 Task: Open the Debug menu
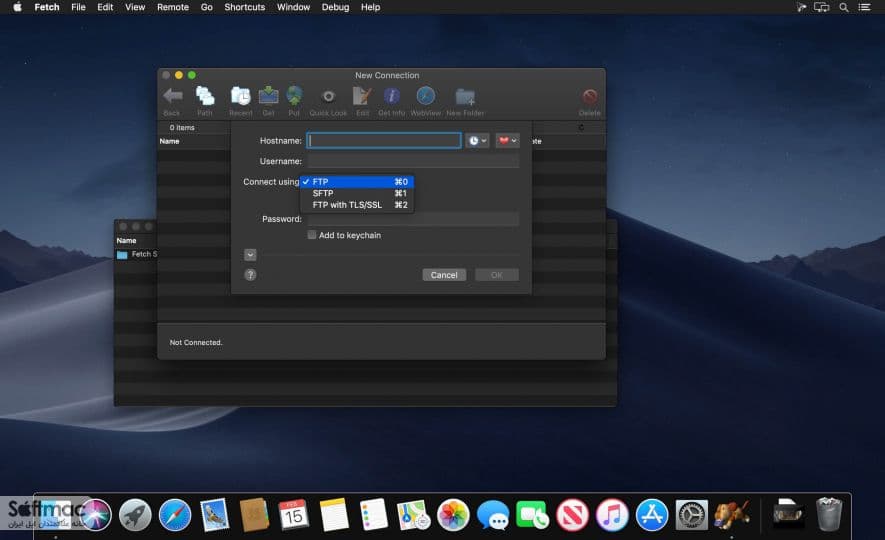pos(335,7)
